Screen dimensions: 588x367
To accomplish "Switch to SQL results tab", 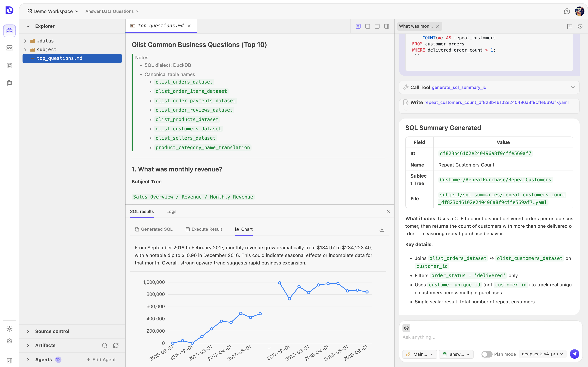I will [142, 211].
